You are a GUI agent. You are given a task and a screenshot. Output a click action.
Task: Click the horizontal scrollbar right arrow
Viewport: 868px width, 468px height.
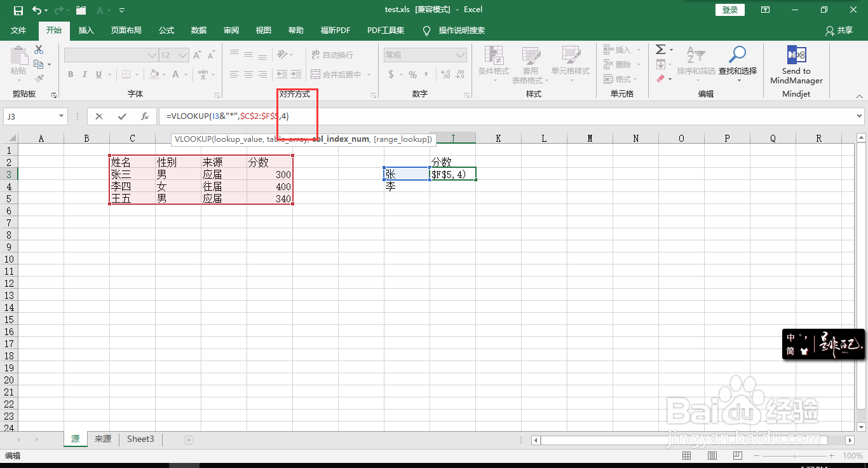pyautogui.click(x=850, y=440)
